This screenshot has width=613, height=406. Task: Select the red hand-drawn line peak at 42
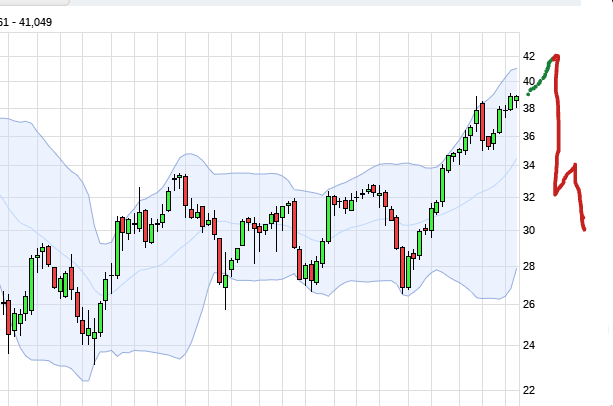tap(555, 58)
